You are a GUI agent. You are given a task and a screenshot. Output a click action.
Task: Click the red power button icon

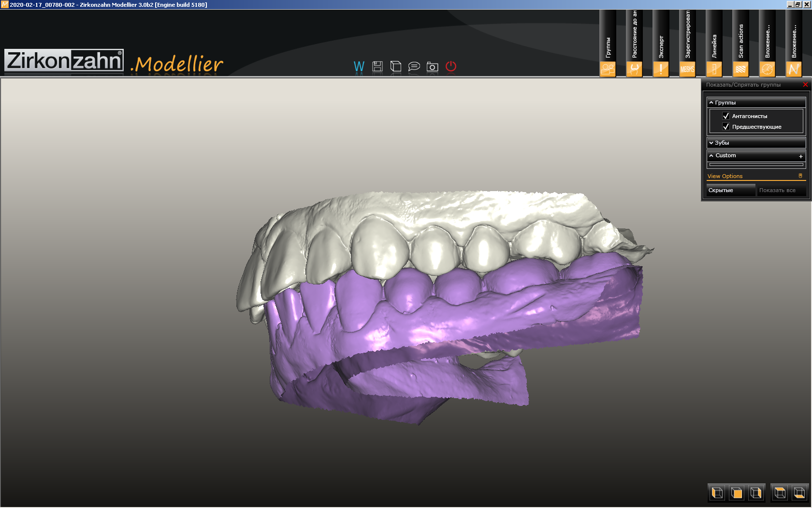click(451, 66)
